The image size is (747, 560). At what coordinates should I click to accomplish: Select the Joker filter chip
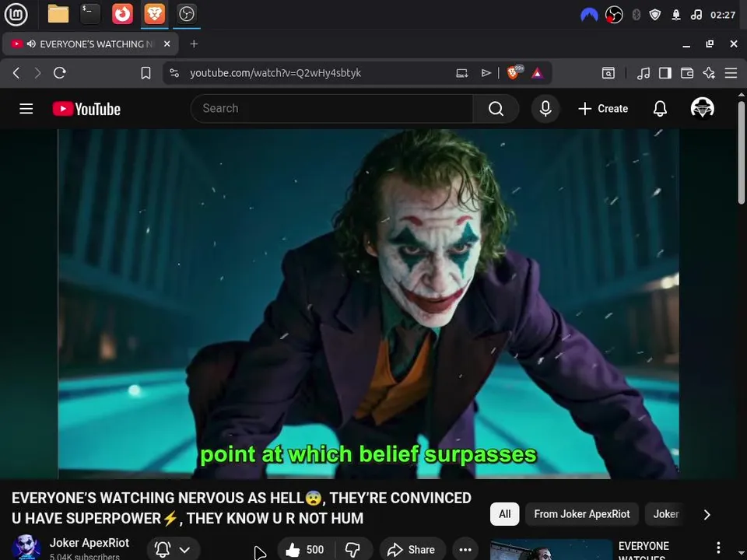[665, 514]
